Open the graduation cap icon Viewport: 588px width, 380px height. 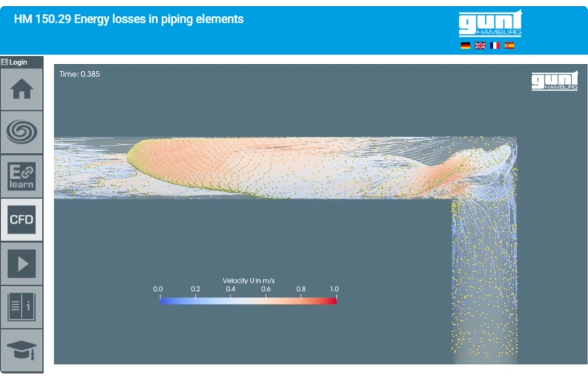tap(21, 350)
